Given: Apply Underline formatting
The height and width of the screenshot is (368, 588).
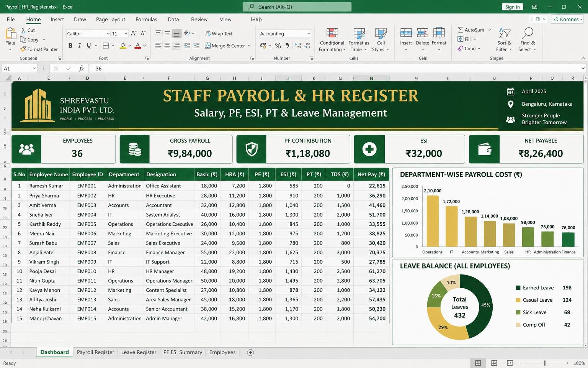Looking at the screenshot, I should pos(89,46).
